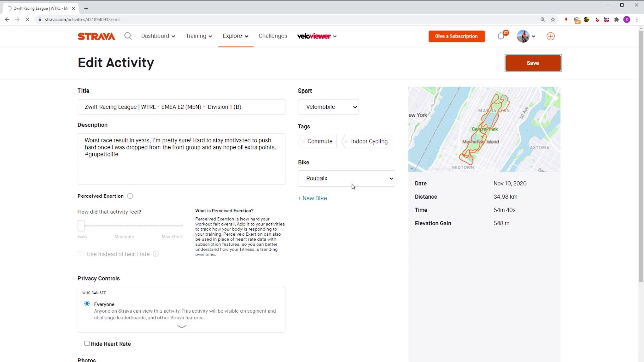
Task: Click the 548 m elevation value
Action: point(501,223)
